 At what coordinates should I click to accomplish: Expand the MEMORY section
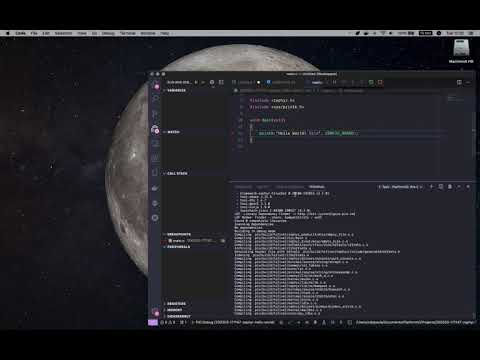174,310
